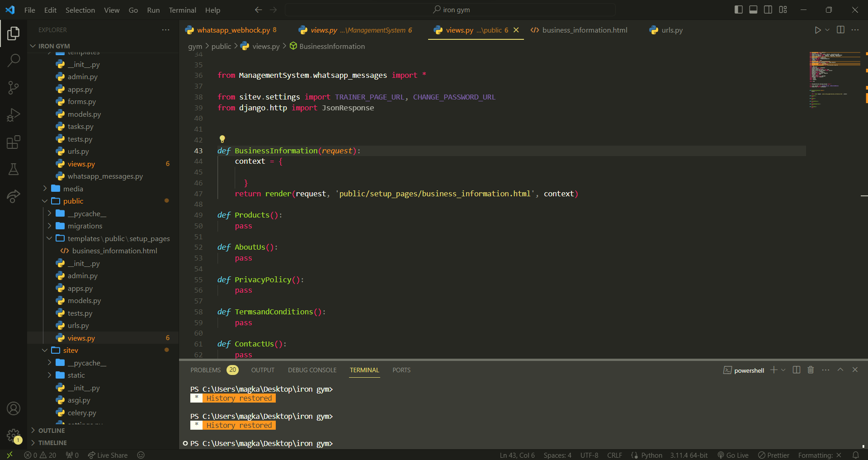The height and width of the screenshot is (460, 868).
Task: Open the Extensions view
Action: click(14, 142)
